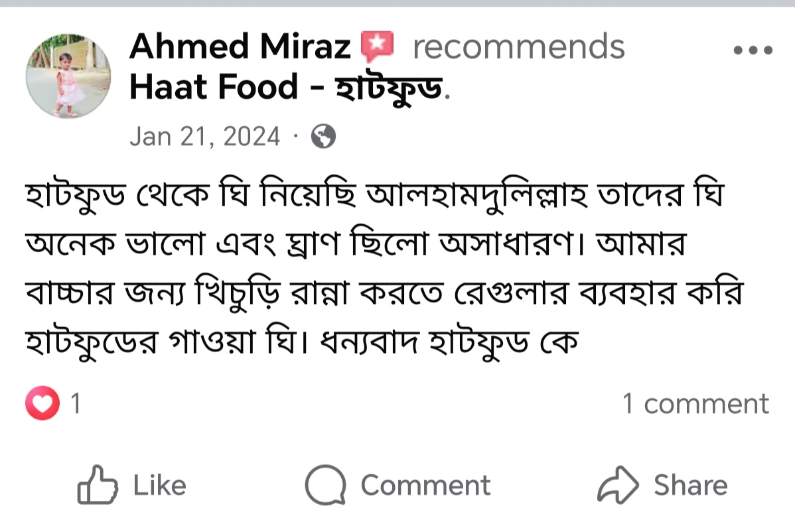Open the Ahmed Miraz profile name link
Screen dimensions: 795x532
click(x=240, y=47)
